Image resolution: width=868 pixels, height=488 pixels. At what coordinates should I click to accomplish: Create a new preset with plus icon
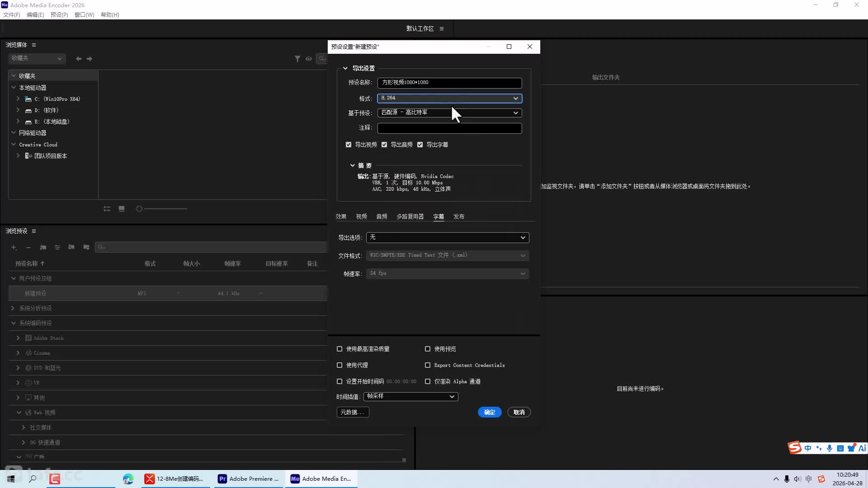(x=14, y=247)
